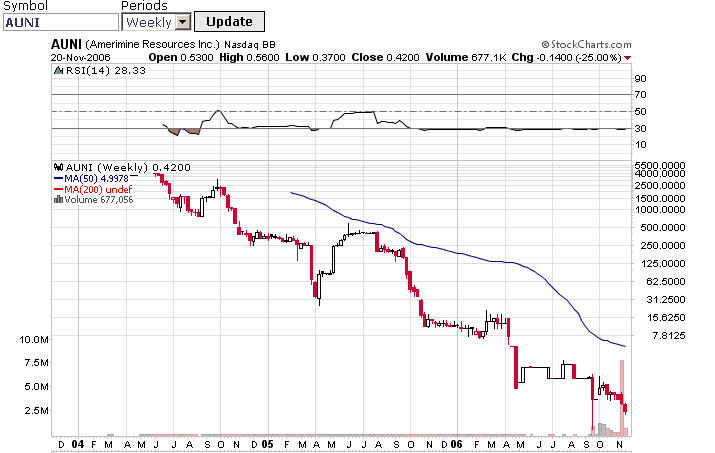Click the AUNI symbol input field

[61, 22]
